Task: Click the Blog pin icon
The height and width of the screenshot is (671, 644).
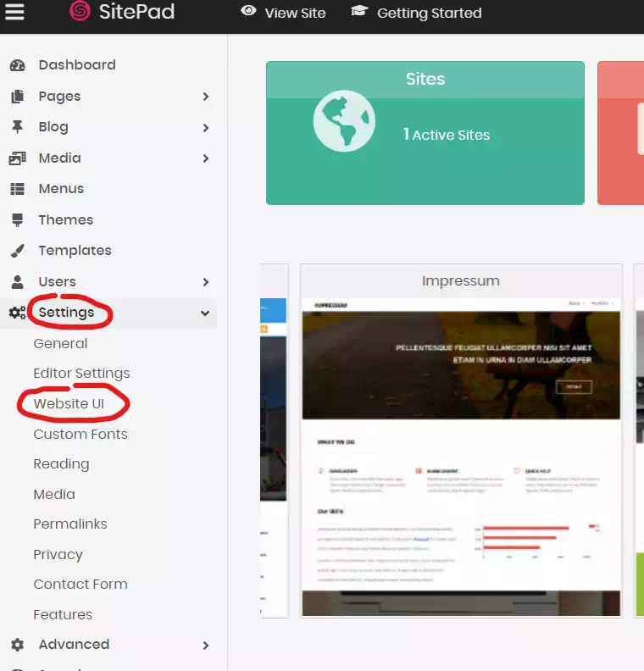Action: pyautogui.click(x=18, y=127)
